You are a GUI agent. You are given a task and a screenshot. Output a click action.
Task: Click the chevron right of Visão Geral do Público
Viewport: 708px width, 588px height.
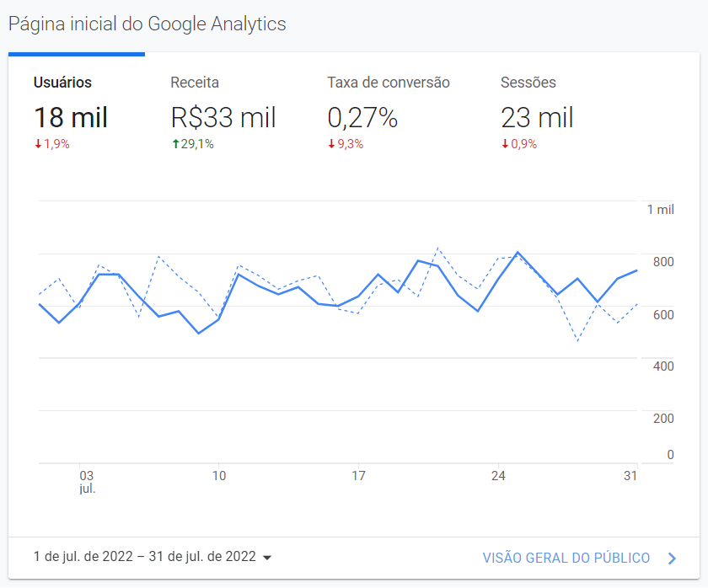pyautogui.click(x=672, y=558)
